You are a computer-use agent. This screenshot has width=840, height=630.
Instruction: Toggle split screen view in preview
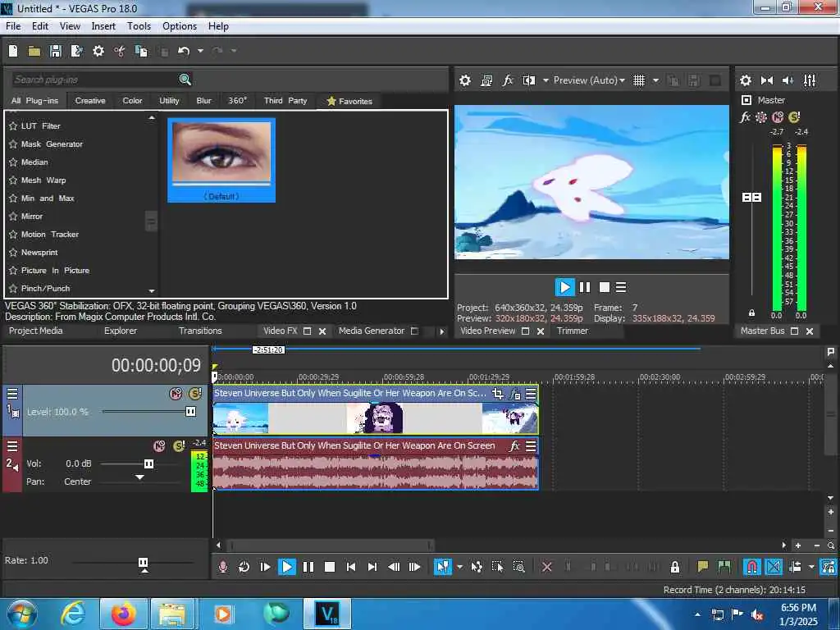(x=529, y=80)
